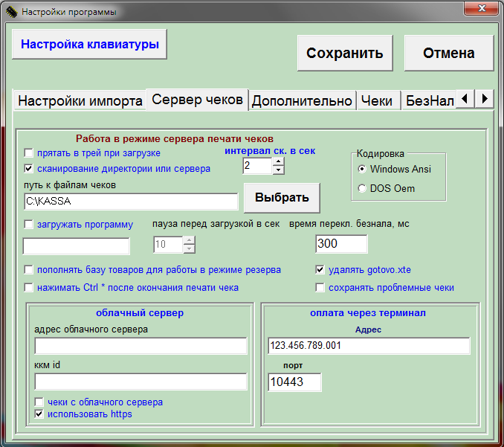Click the terminal port field showing 10443
Screen dimensions: 504x447
[x=294, y=382]
